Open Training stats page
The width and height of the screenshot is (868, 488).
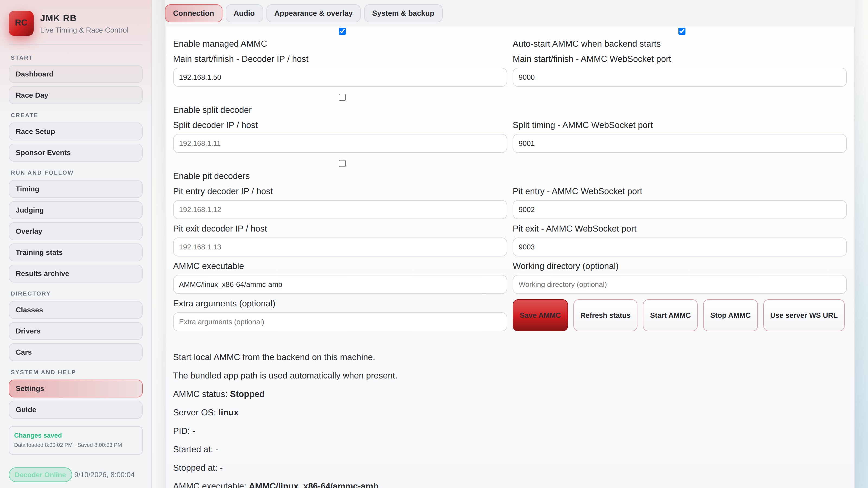tap(75, 253)
